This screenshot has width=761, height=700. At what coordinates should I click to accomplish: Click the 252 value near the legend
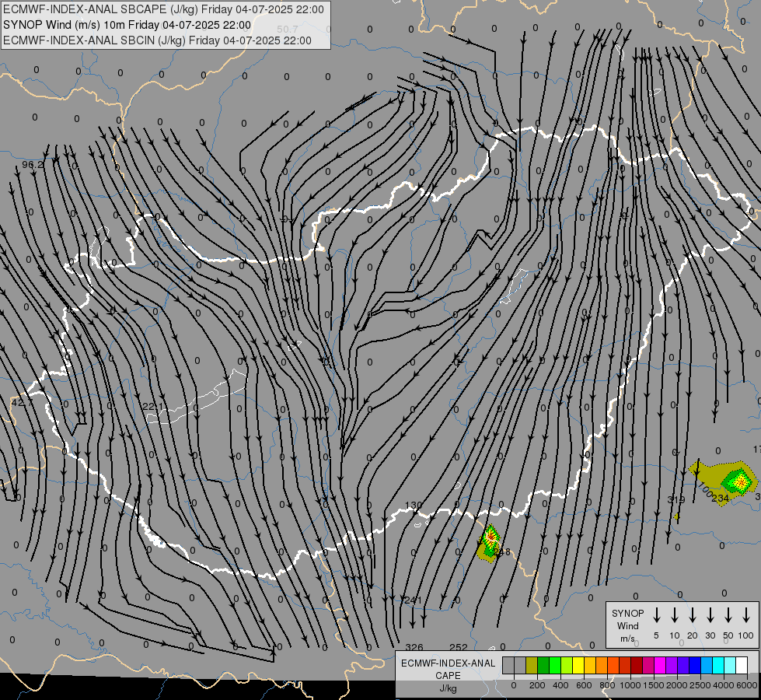click(x=458, y=647)
